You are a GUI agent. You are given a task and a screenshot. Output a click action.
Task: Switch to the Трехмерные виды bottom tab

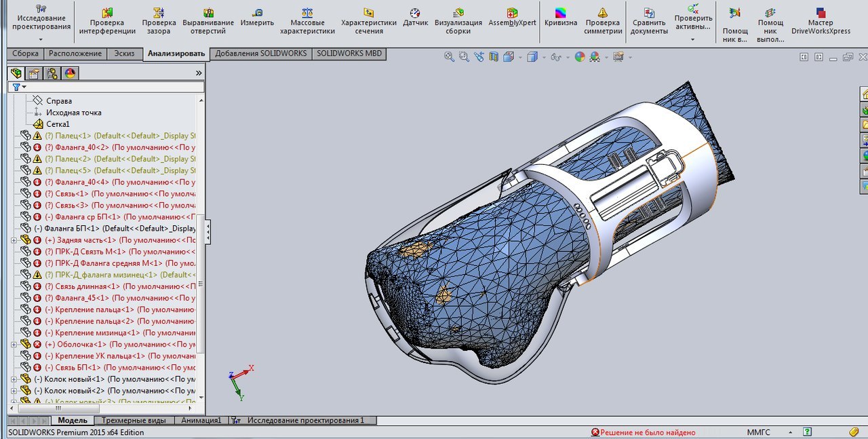click(133, 421)
